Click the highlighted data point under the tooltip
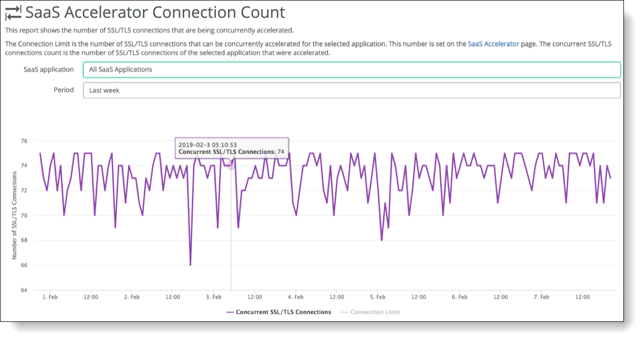Image resolution: width=644 pixels, height=342 pixels. (231, 165)
